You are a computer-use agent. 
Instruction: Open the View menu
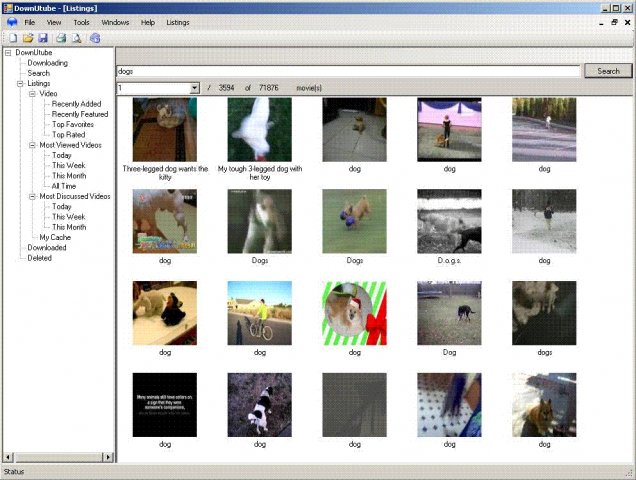54,22
